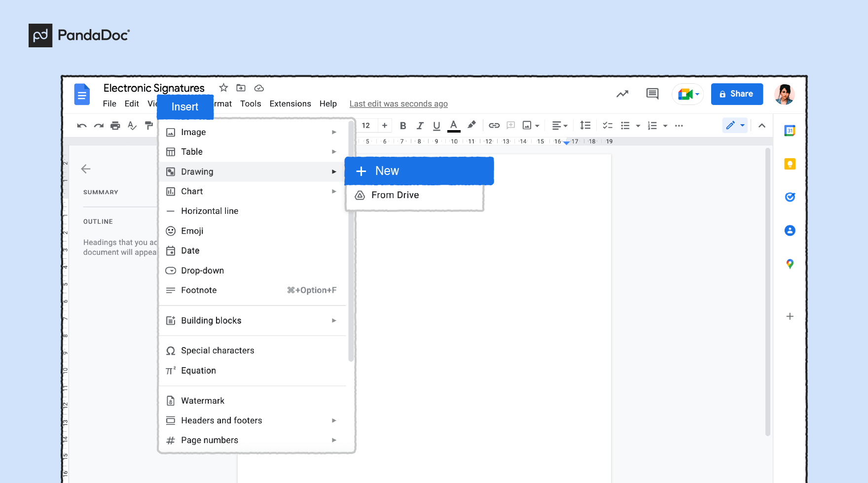This screenshot has width=868, height=483.
Task: Select Watermark in Insert menu
Action: tap(203, 401)
